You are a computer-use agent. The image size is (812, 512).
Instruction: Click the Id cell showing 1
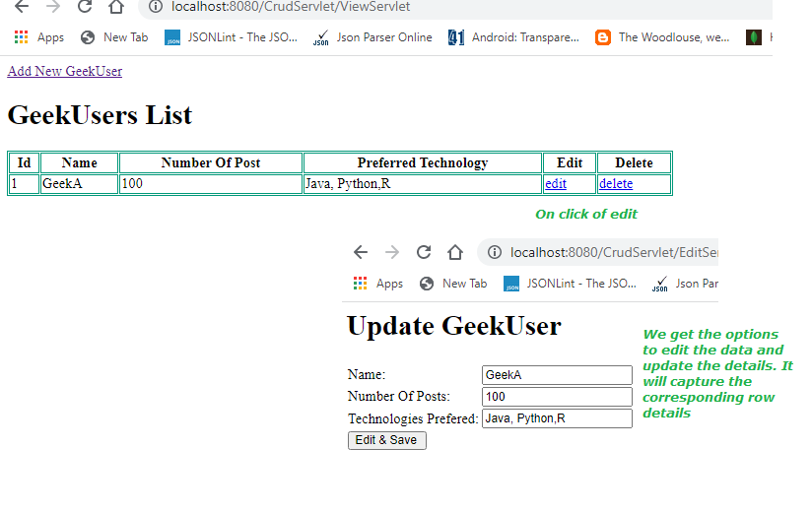click(24, 183)
